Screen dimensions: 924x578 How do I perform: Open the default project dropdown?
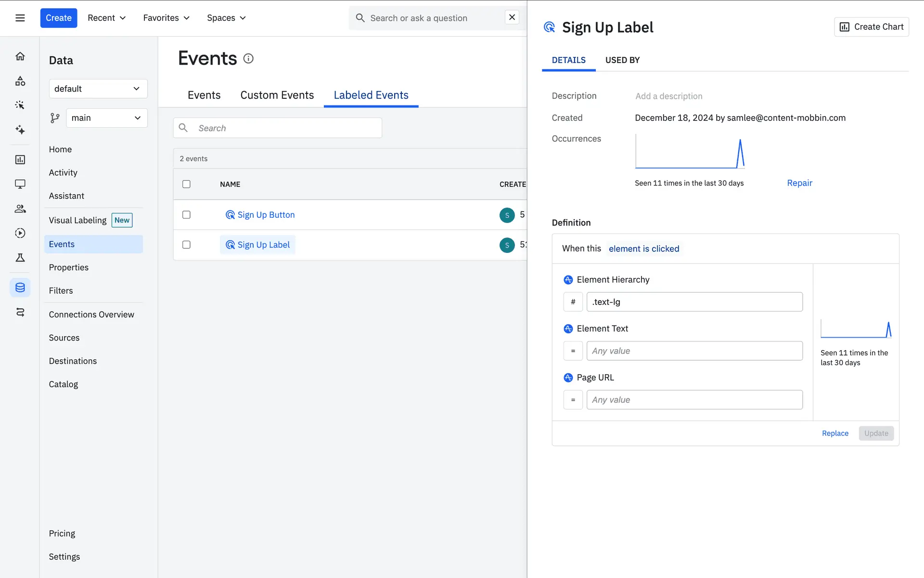(x=98, y=89)
